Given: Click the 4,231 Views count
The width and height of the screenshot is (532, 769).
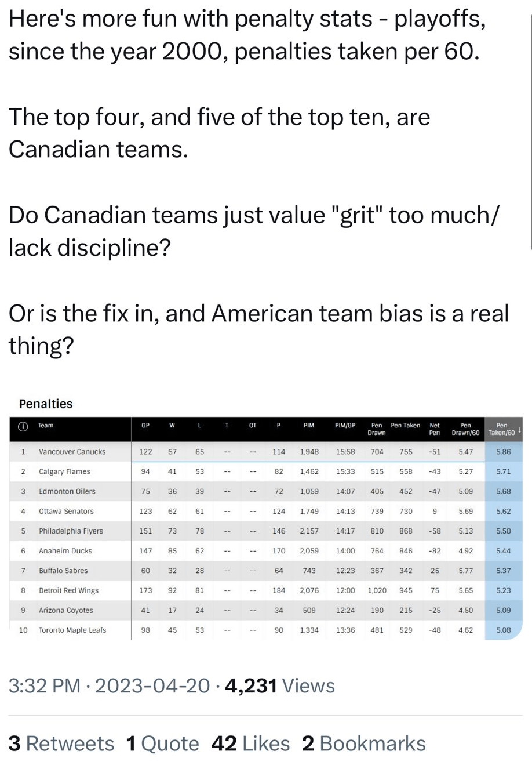Looking at the screenshot, I should [x=279, y=686].
